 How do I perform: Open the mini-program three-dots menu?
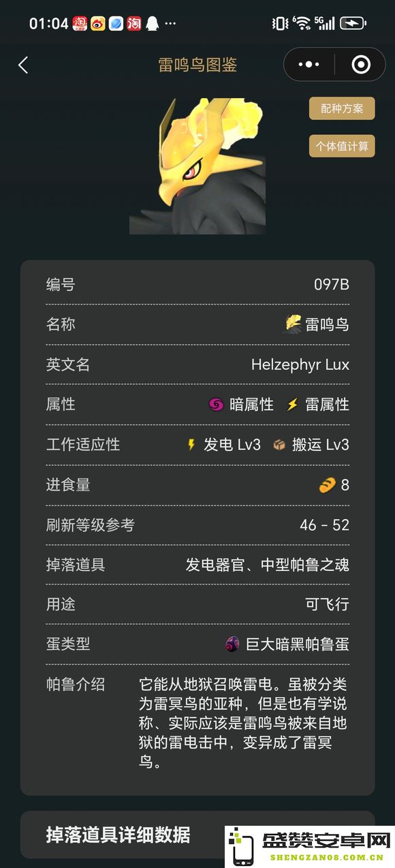tap(309, 65)
